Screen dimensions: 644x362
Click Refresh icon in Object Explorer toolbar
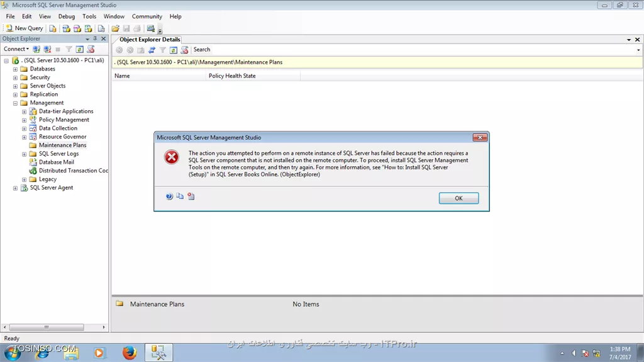tap(80, 49)
